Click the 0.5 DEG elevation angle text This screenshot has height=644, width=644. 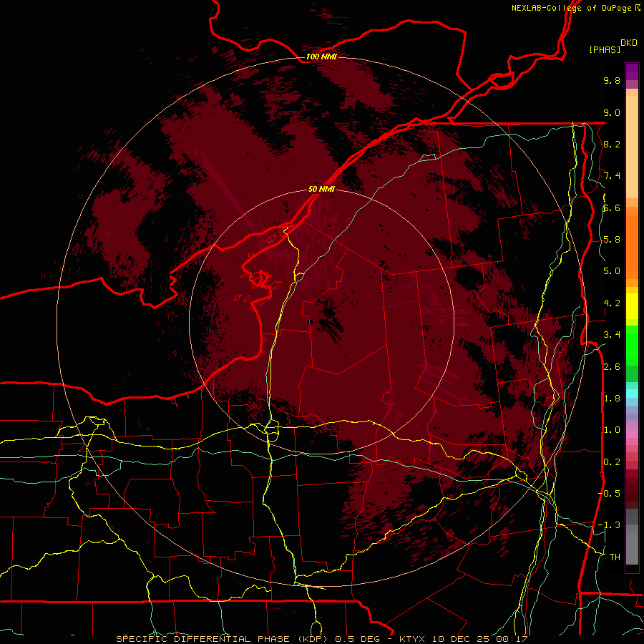[357, 639]
